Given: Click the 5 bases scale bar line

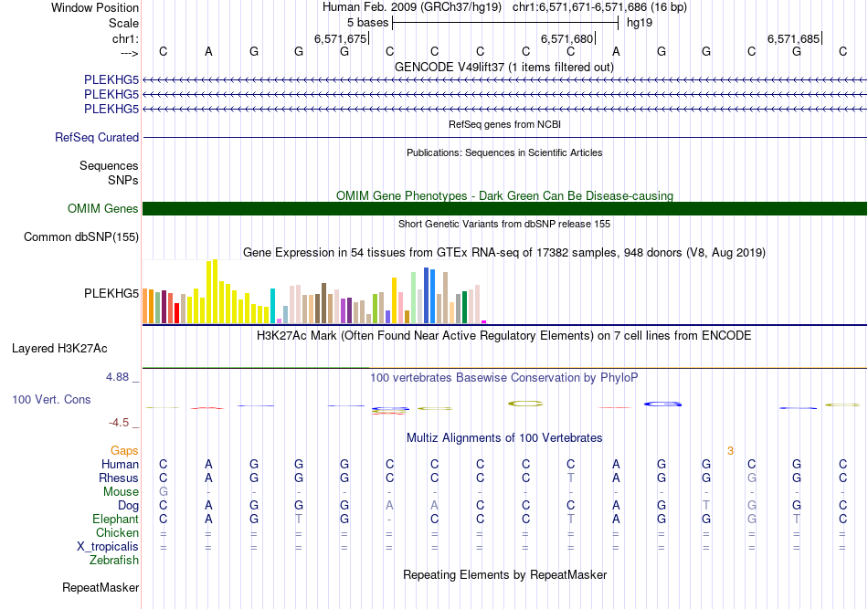Looking at the screenshot, I should pos(505,23).
